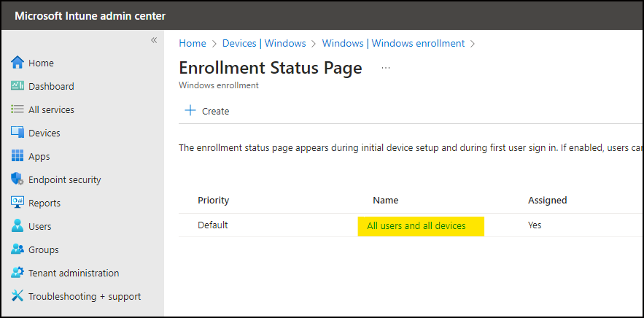Open Devices from the left menu
This screenshot has height=318, width=644.
44,133
